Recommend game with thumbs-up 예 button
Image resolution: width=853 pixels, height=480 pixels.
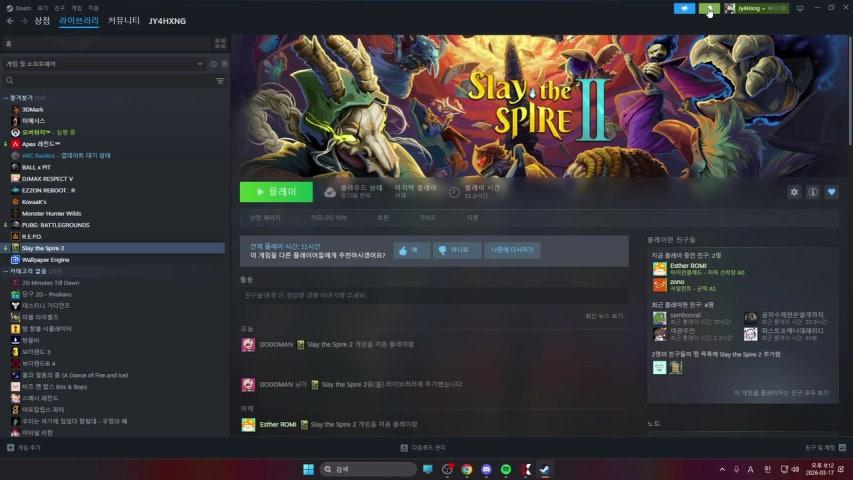point(411,250)
